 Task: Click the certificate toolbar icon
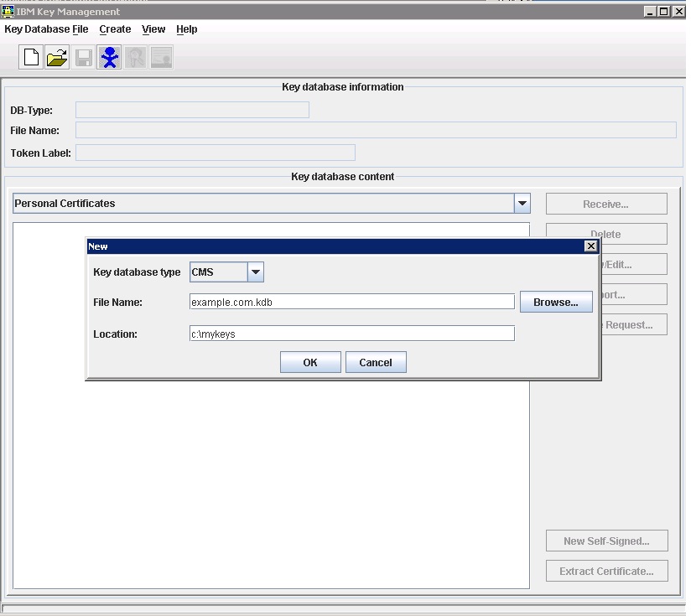coord(160,56)
